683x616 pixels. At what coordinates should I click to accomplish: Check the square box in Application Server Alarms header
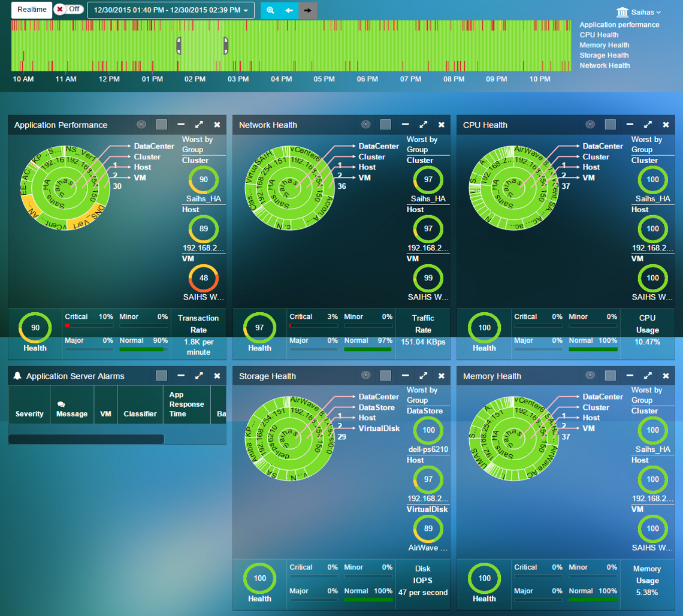coord(161,376)
